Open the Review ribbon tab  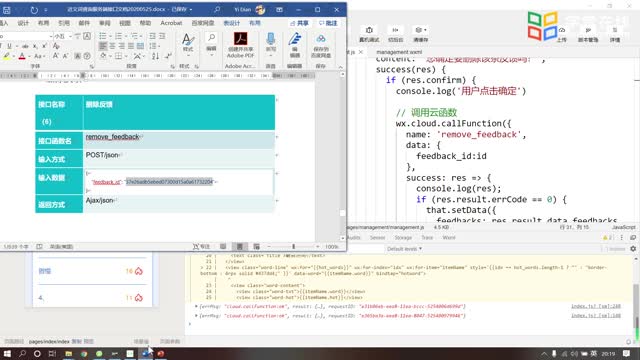point(104,23)
